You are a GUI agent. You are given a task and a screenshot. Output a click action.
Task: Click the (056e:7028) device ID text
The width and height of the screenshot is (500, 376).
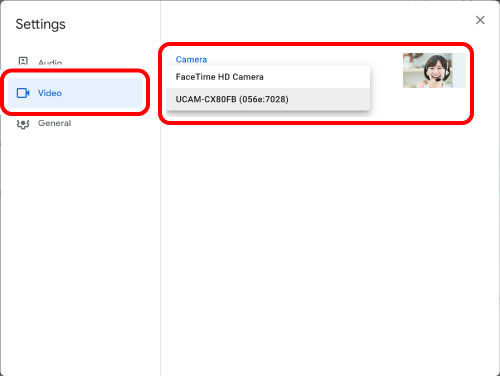264,99
